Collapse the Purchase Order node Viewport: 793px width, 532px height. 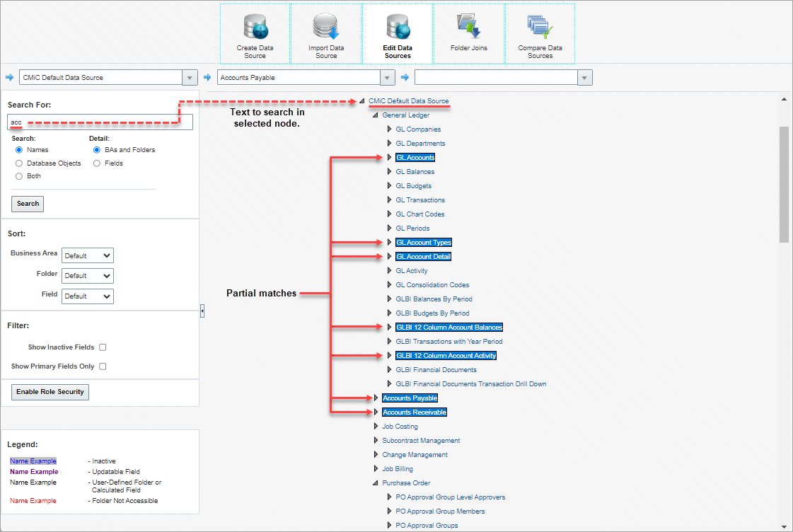375,483
